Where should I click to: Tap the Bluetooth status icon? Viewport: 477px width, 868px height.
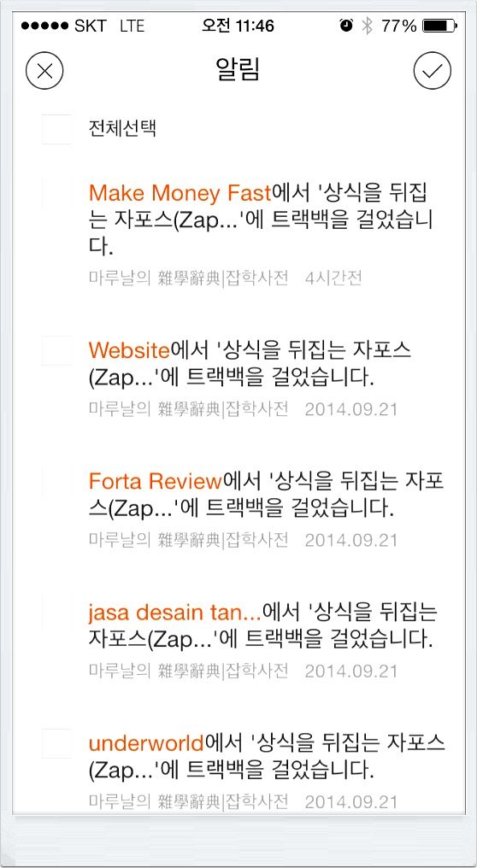pos(367,26)
